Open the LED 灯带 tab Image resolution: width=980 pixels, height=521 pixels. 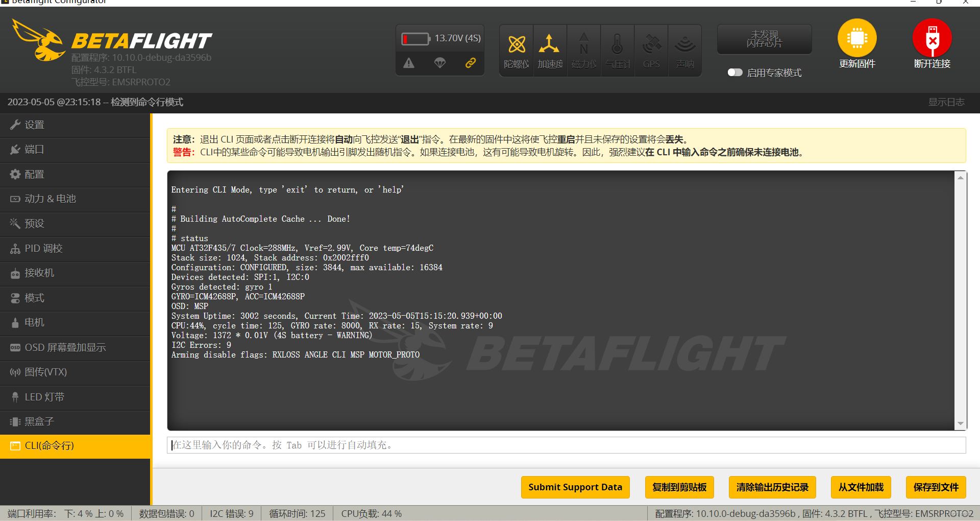[75, 397]
